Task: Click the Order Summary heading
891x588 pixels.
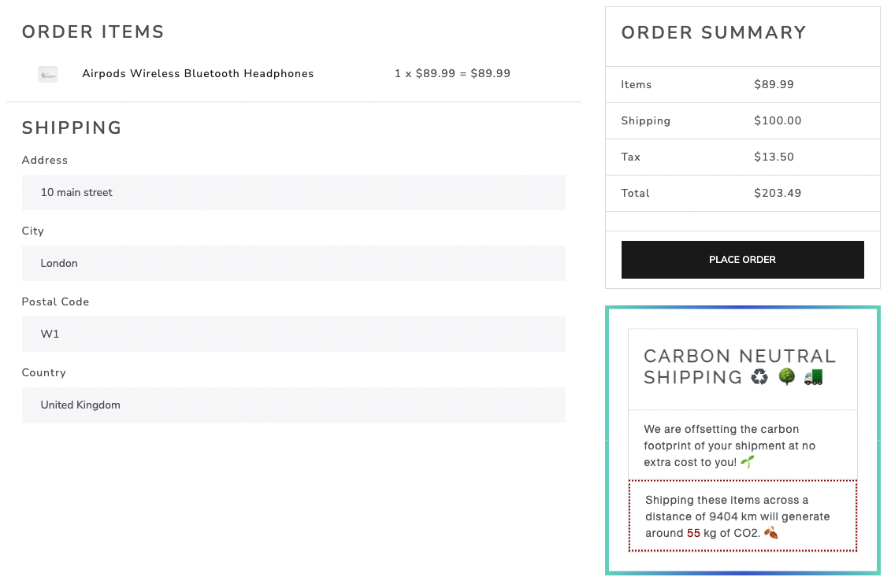Action: [x=714, y=33]
